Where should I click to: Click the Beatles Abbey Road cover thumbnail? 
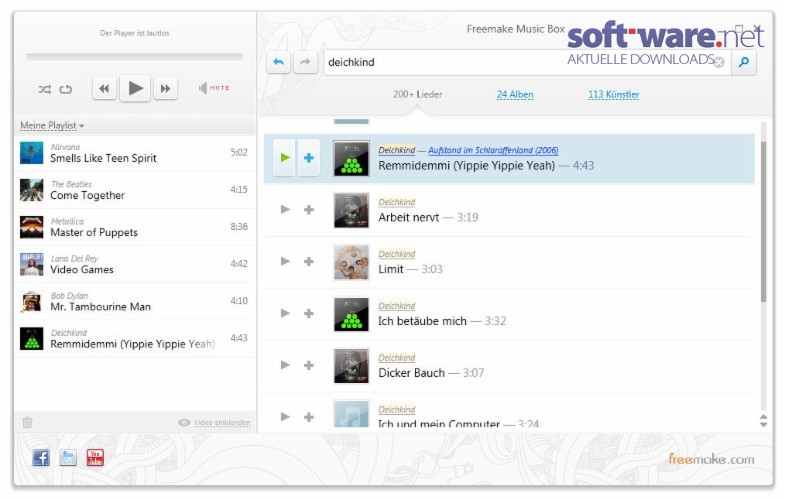click(x=32, y=190)
